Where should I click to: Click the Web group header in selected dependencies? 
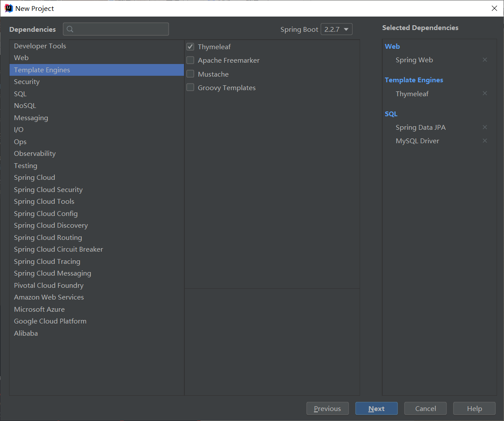point(392,46)
